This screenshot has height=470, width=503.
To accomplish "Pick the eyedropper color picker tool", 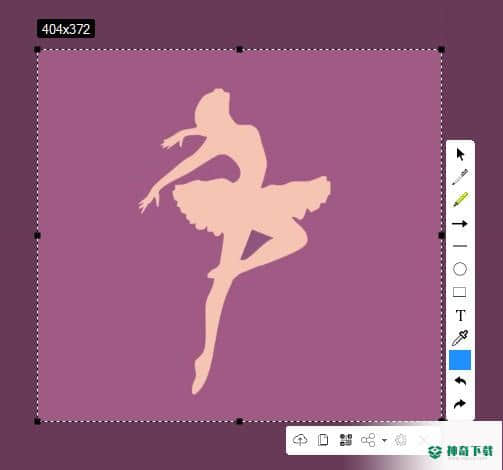I will [460, 338].
